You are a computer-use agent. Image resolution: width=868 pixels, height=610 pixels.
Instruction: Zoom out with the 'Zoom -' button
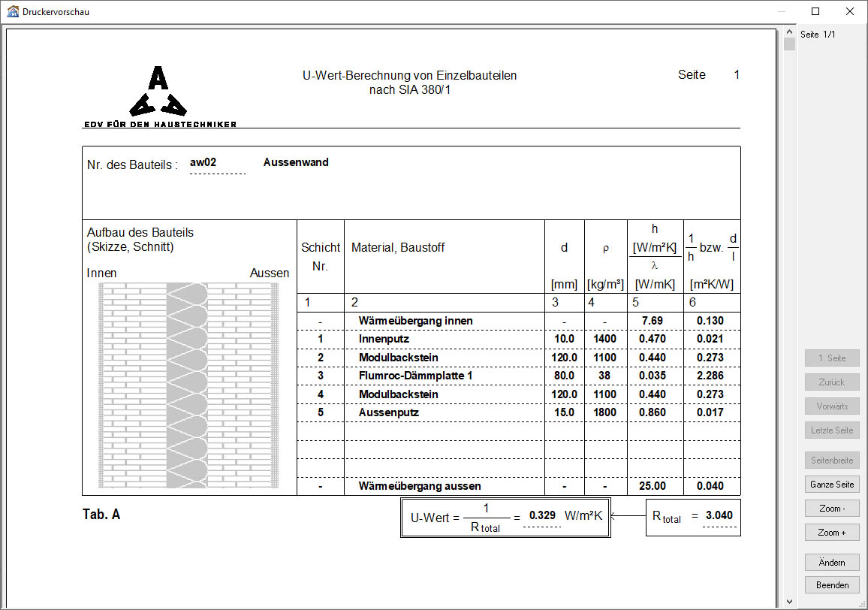click(832, 508)
